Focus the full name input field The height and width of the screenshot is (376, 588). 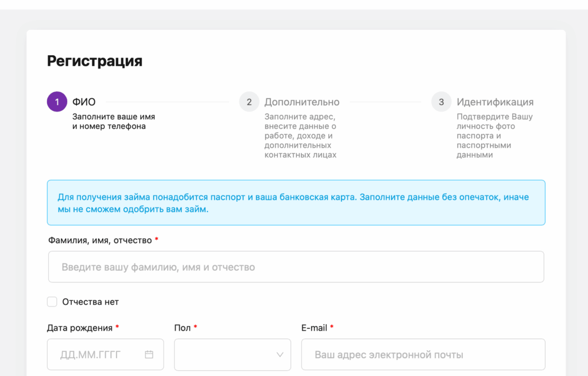tap(296, 267)
